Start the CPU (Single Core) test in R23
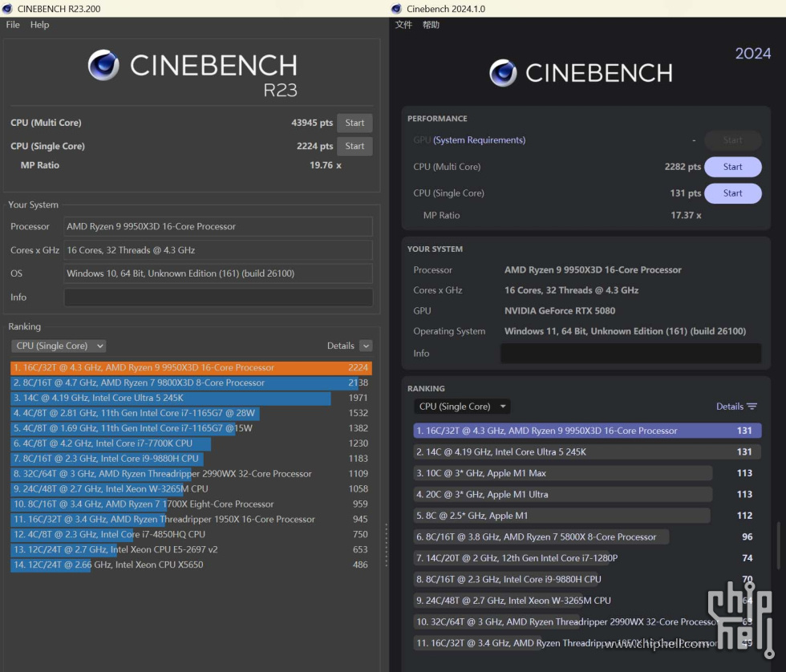The height and width of the screenshot is (672, 786). coord(355,146)
